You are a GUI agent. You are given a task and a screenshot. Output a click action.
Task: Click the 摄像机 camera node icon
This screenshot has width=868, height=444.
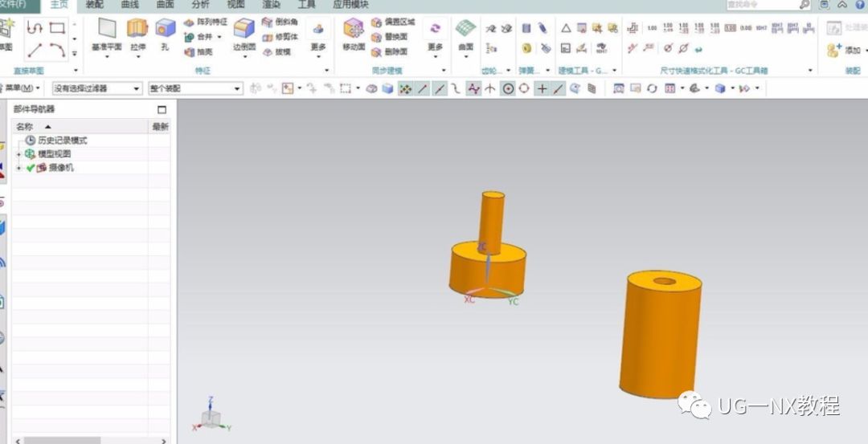pyautogui.click(x=42, y=168)
